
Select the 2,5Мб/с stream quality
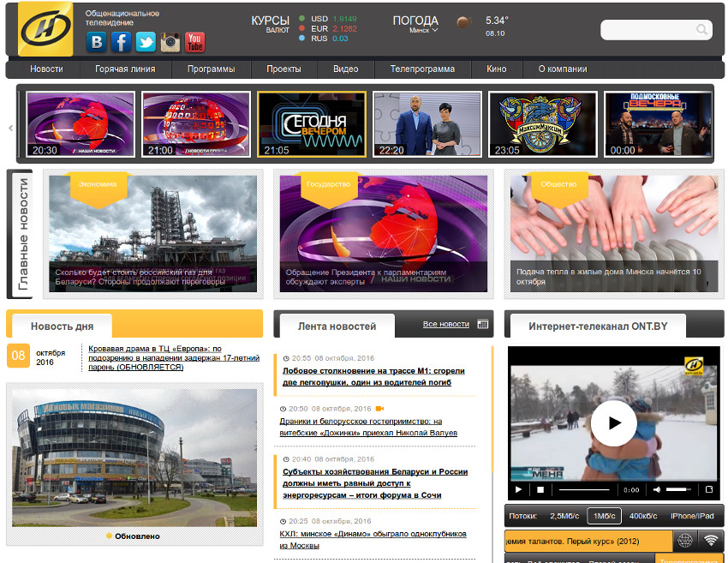point(564,516)
